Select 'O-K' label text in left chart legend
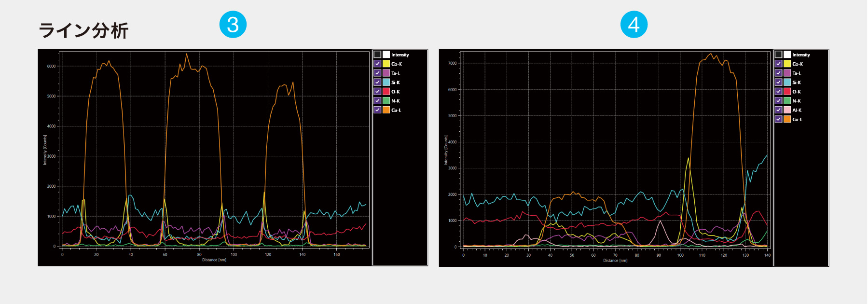Screen dimensions: 868x304 tap(396, 92)
